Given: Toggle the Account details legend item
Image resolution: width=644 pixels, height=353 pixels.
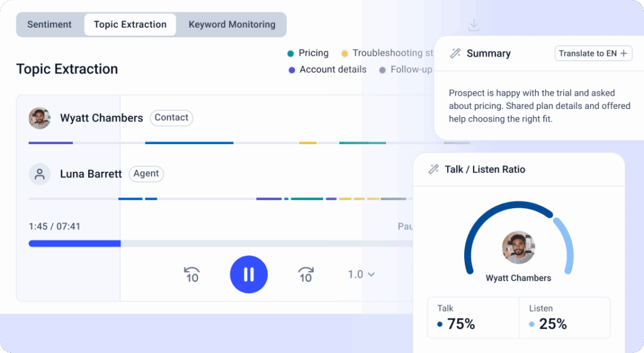Looking at the screenshot, I should pos(327,69).
